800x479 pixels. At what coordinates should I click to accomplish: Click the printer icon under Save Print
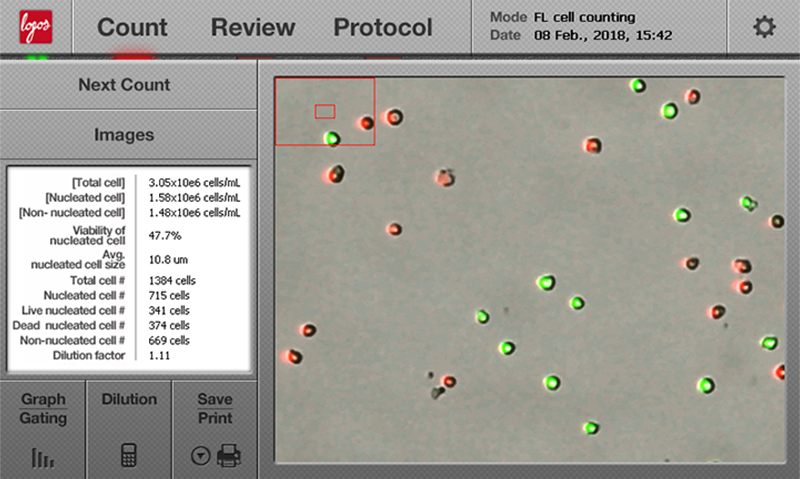(x=229, y=455)
